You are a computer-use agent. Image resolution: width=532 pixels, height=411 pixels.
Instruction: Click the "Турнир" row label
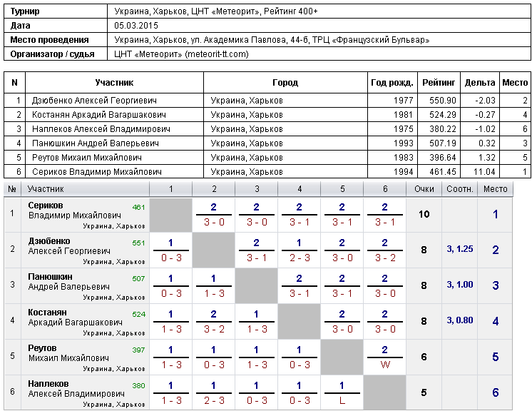click(25, 11)
